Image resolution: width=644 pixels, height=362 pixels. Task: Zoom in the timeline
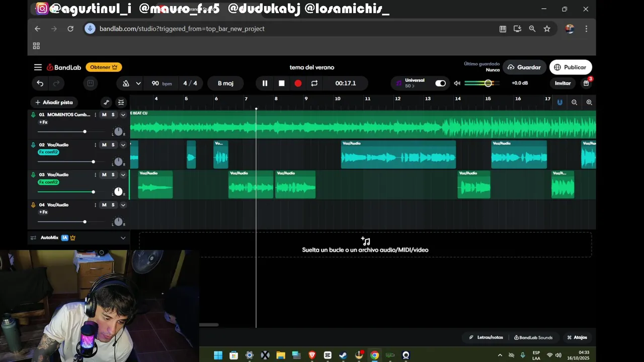coord(589,103)
